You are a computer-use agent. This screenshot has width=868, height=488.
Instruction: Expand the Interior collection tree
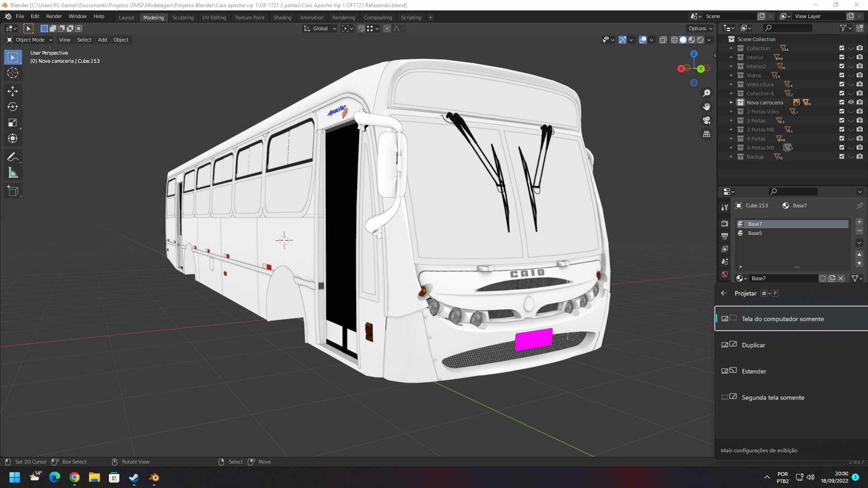(x=731, y=57)
